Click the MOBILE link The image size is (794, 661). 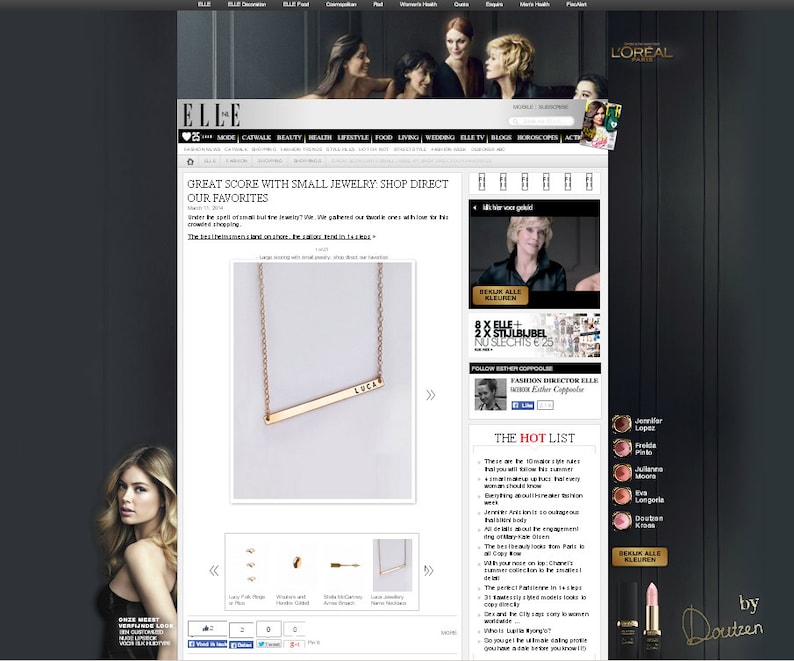(523, 107)
